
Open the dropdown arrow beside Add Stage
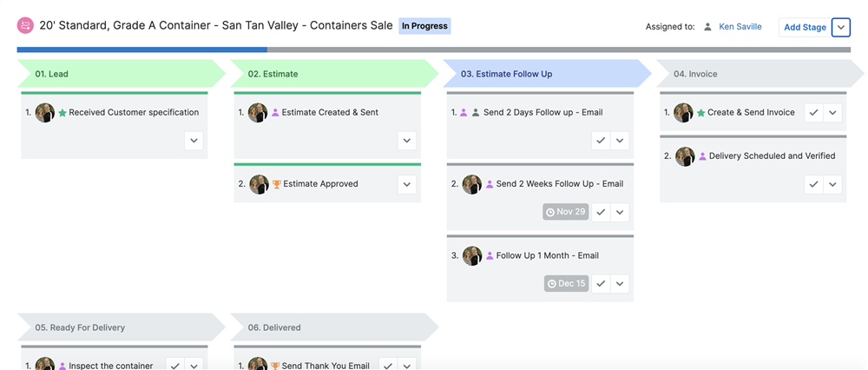(841, 27)
